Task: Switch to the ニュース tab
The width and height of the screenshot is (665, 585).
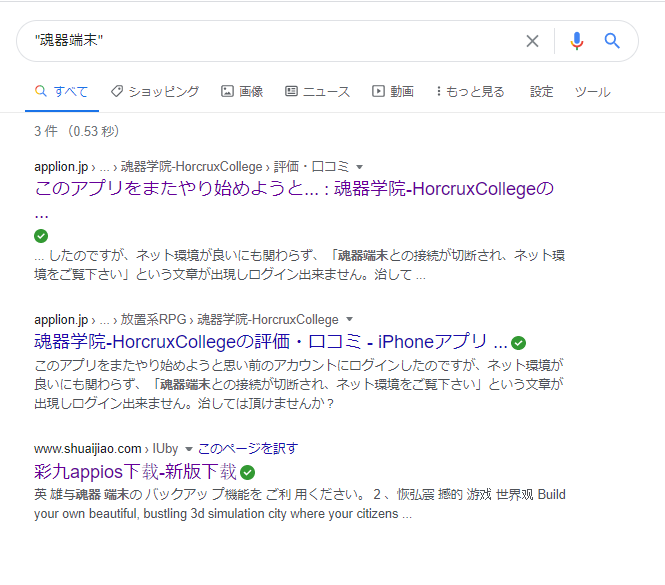Action: point(318,92)
